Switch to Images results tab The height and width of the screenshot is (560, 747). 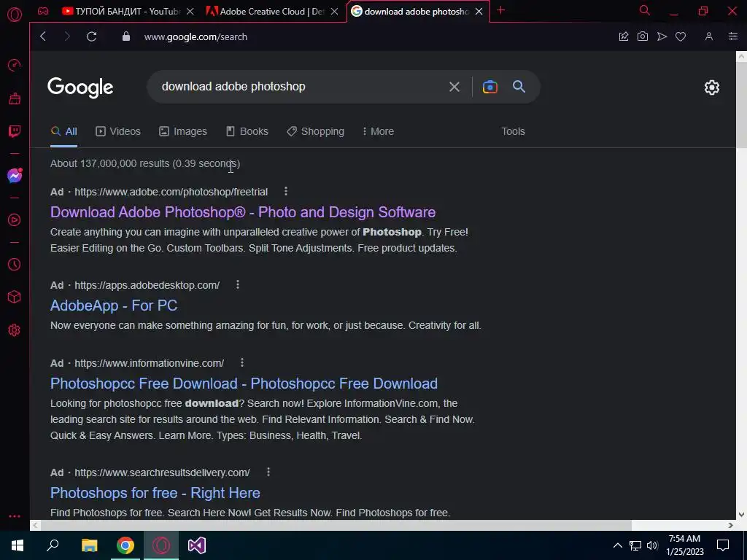[183, 131]
